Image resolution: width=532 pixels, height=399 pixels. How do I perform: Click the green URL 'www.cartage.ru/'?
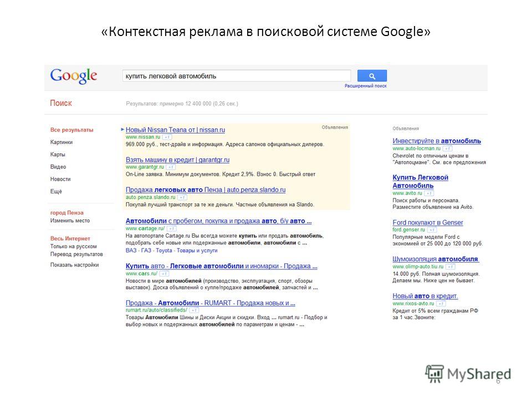coord(145,228)
